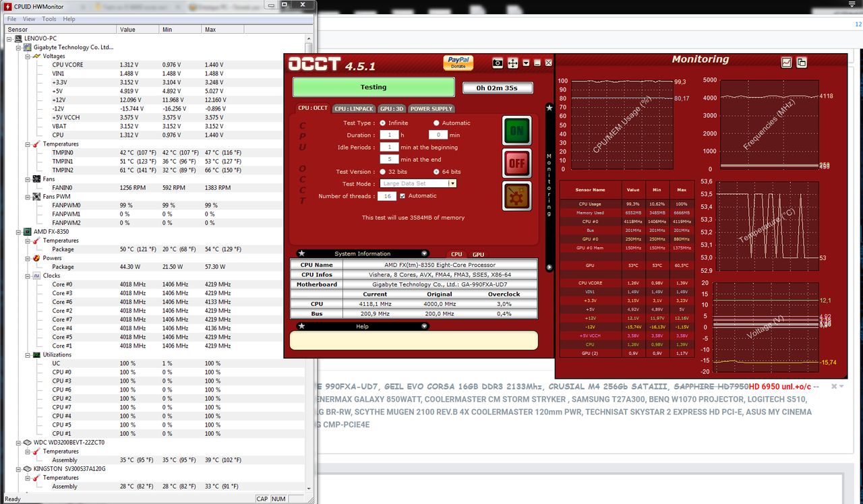This screenshot has height=504, width=863.
Task: Select the CPU : OCCT tab
Action: tap(313, 108)
